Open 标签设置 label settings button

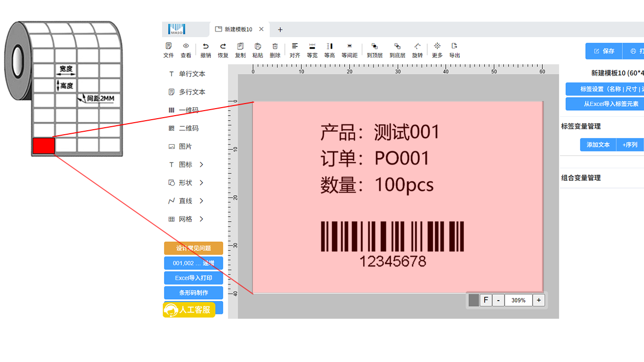coord(605,89)
